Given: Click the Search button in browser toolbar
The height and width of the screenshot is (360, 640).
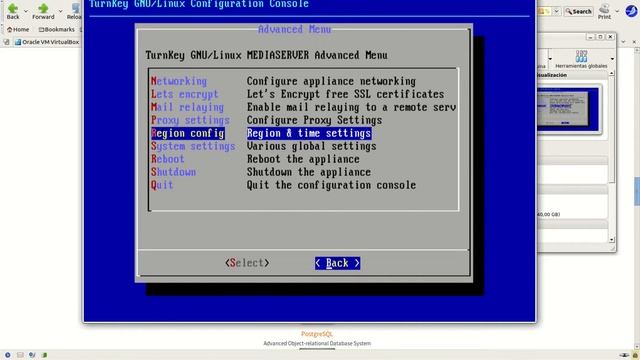Looking at the screenshot, I should pos(578,11).
